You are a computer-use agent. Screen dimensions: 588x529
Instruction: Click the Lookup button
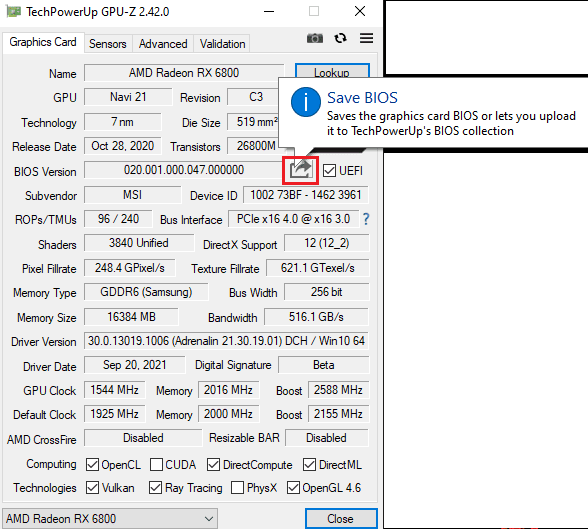332,71
